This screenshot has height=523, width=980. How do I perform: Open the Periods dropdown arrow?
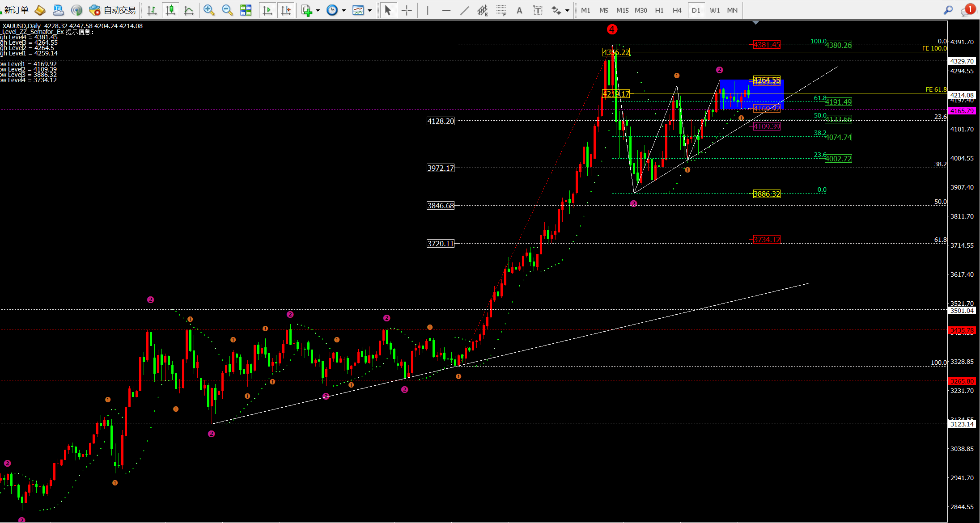[344, 10]
